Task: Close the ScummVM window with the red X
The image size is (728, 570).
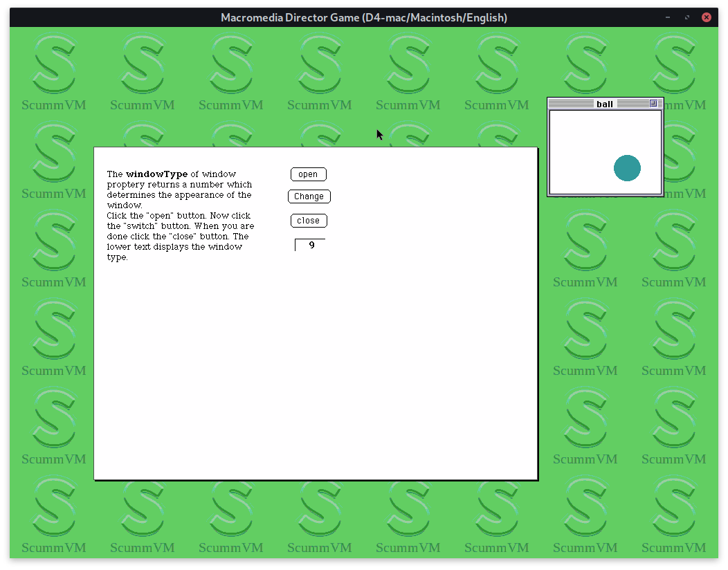Action: (706, 17)
